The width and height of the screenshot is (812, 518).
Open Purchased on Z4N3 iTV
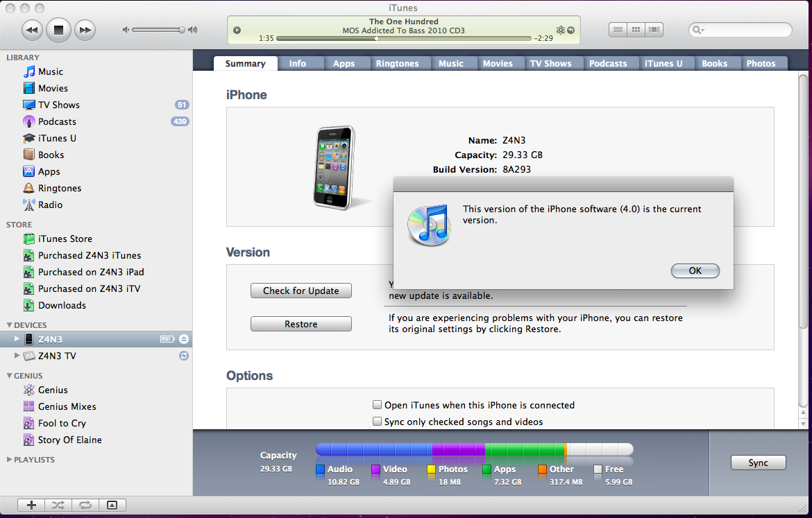click(89, 288)
